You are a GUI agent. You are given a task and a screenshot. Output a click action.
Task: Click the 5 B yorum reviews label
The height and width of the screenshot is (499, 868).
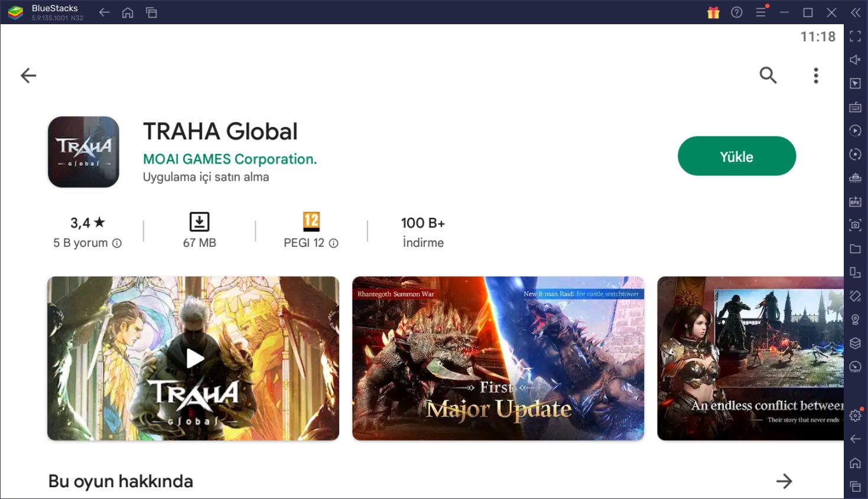(80, 243)
